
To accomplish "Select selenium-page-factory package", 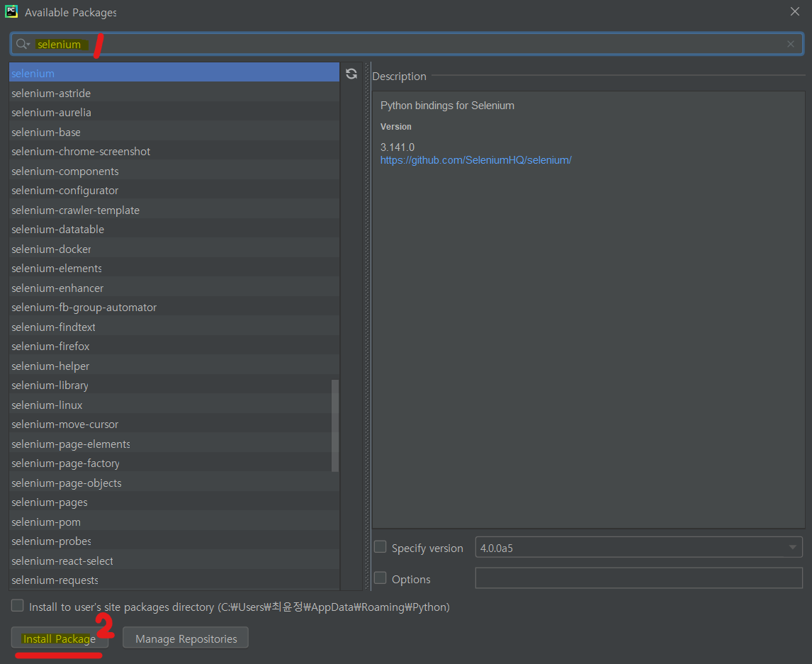I will [x=174, y=463].
